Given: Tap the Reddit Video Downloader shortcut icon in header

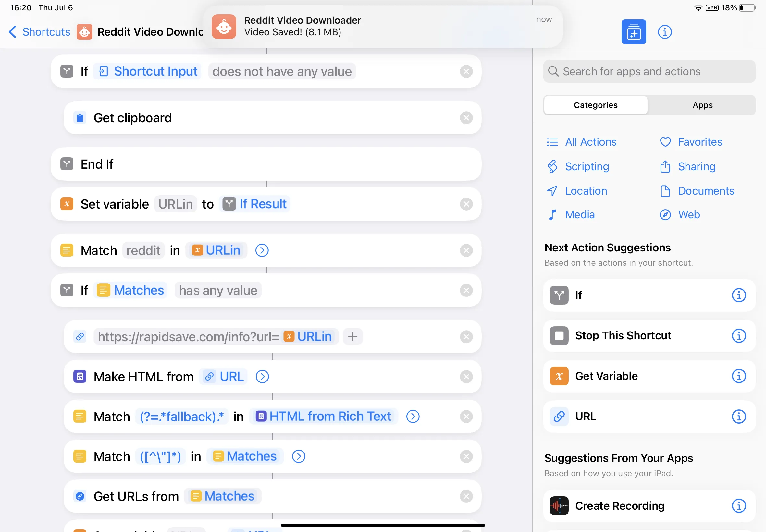Looking at the screenshot, I should tap(84, 32).
